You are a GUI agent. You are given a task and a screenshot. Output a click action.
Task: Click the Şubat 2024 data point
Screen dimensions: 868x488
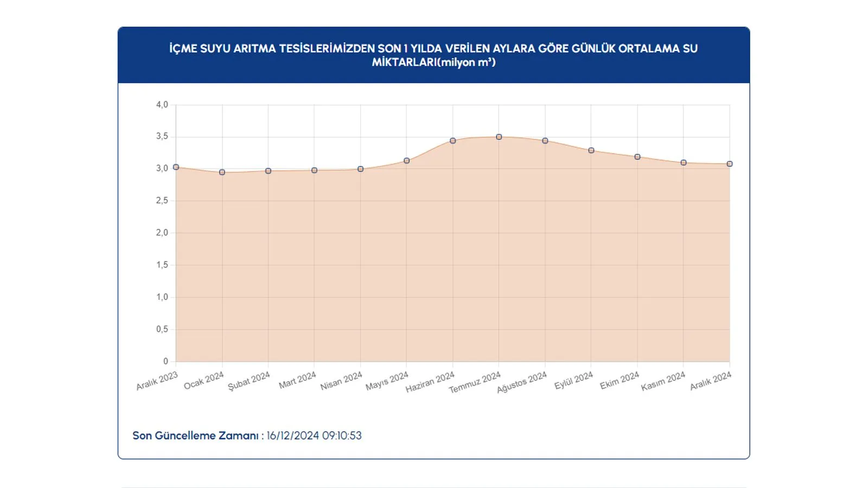pos(268,171)
